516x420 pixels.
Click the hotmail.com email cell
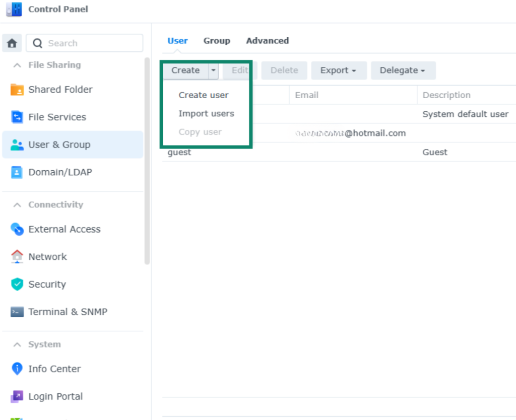pos(351,133)
